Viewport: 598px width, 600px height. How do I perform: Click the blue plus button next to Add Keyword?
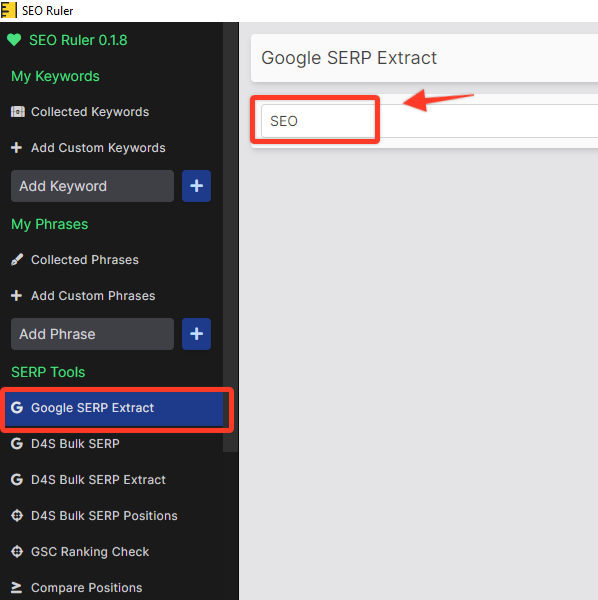(196, 186)
